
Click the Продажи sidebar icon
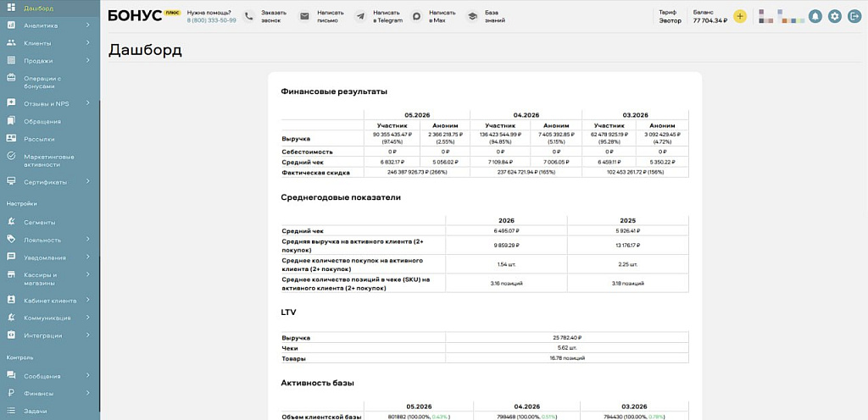click(11, 60)
